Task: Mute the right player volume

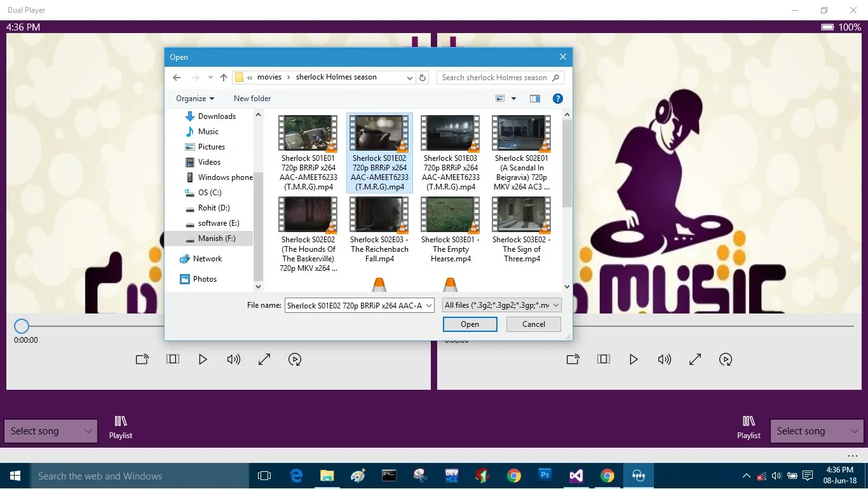Action: (664, 359)
